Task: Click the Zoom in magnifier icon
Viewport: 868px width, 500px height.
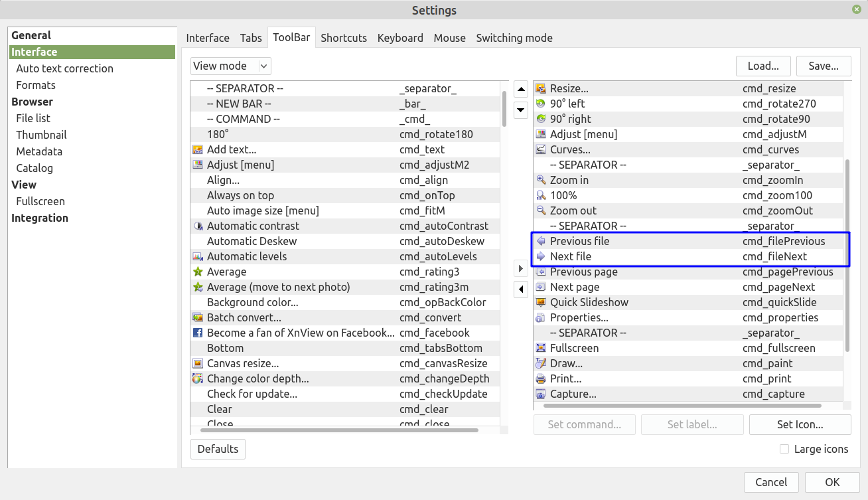Action: (540, 180)
